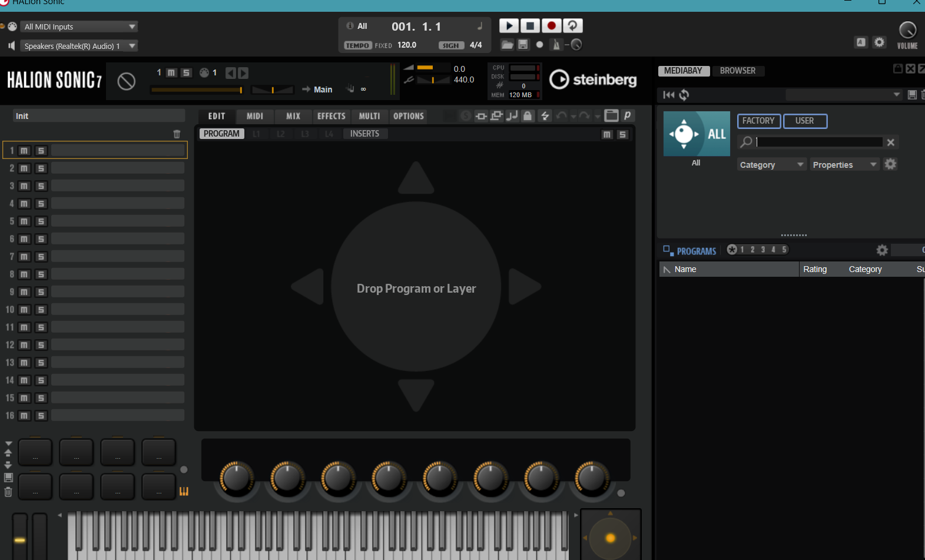Click the bypass circle icon next to HALion Sonic logo
The height and width of the screenshot is (560, 925).
coord(126,81)
